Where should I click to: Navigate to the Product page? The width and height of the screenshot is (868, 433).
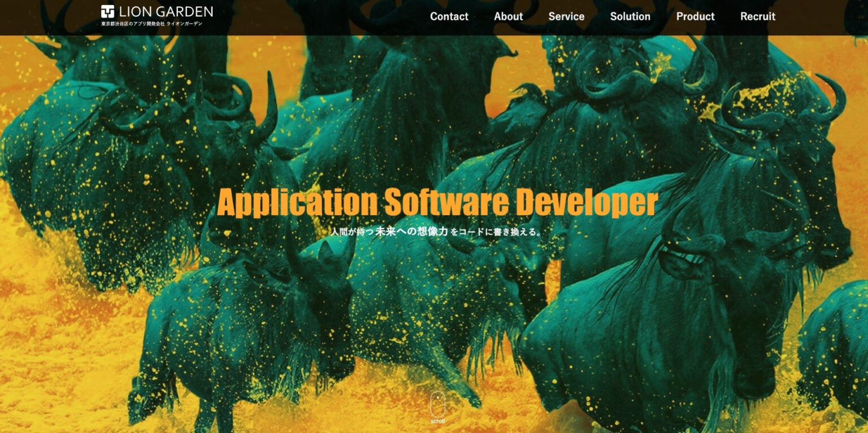[x=695, y=16]
